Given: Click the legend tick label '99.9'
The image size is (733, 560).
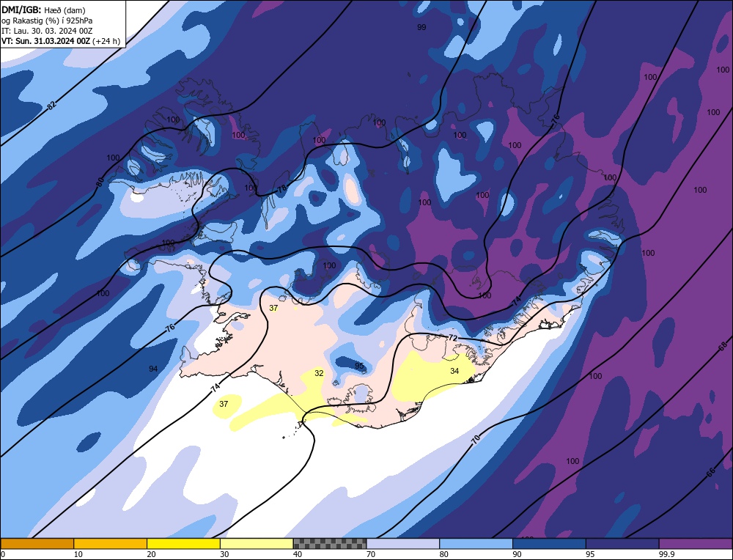Looking at the screenshot, I should (666, 554).
